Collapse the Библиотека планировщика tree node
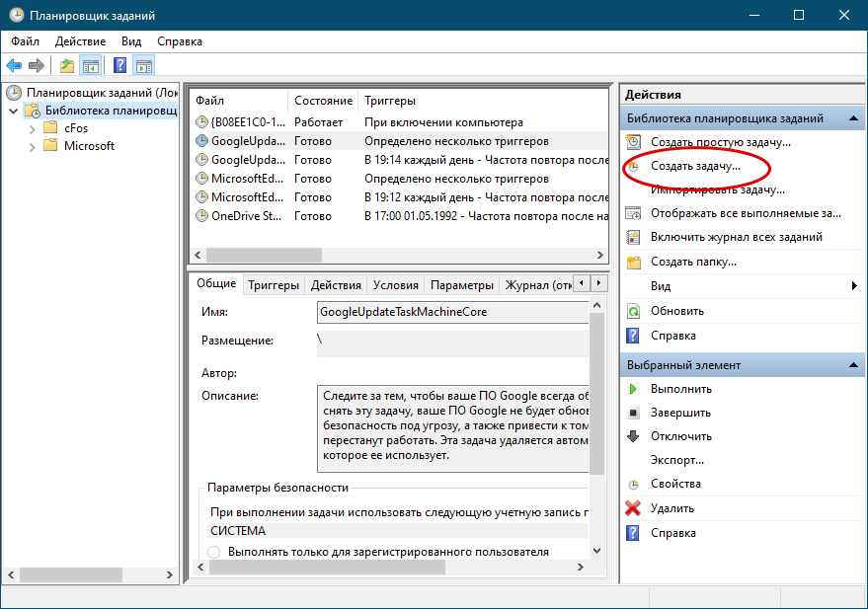868x609 pixels. click(14, 112)
